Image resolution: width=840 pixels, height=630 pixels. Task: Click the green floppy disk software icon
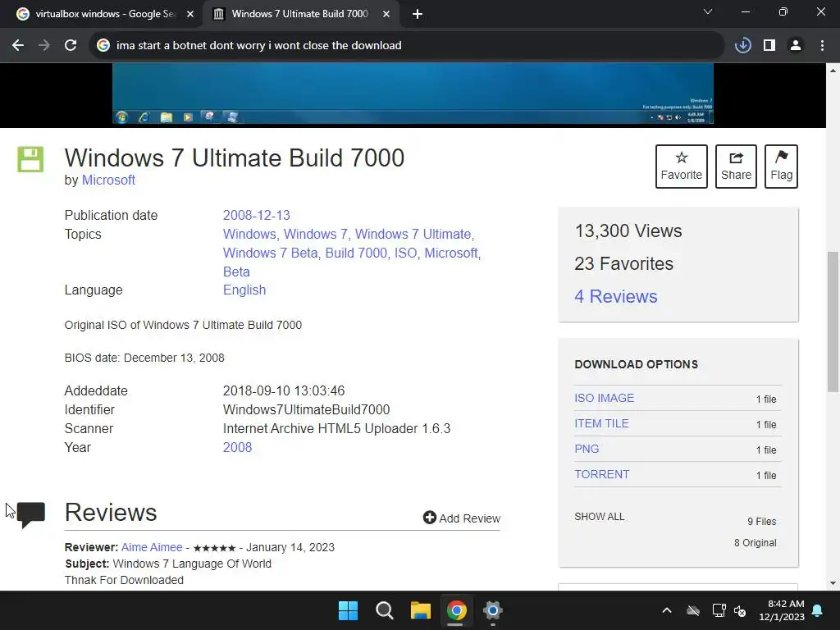[30, 159]
